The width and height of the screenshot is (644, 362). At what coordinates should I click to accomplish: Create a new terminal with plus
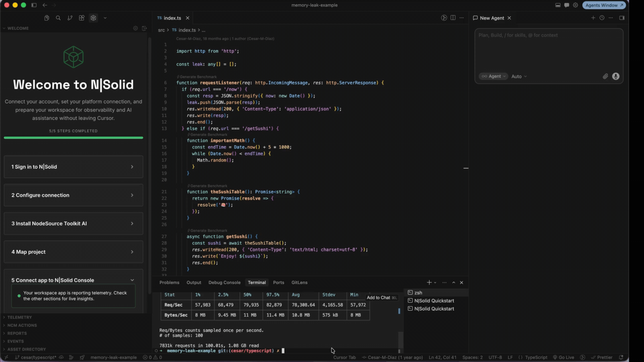click(429, 283)
